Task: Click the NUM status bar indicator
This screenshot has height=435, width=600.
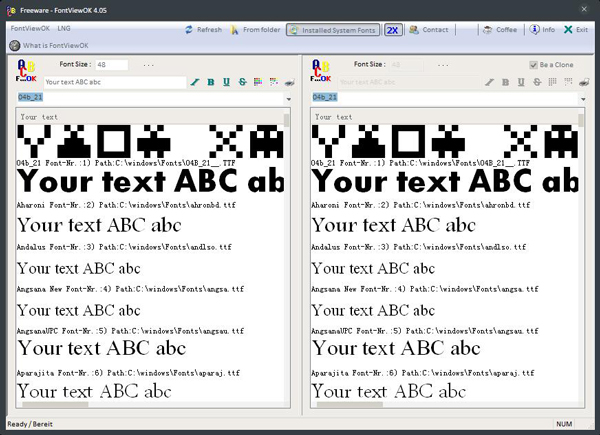Action: tap(564, 424)
